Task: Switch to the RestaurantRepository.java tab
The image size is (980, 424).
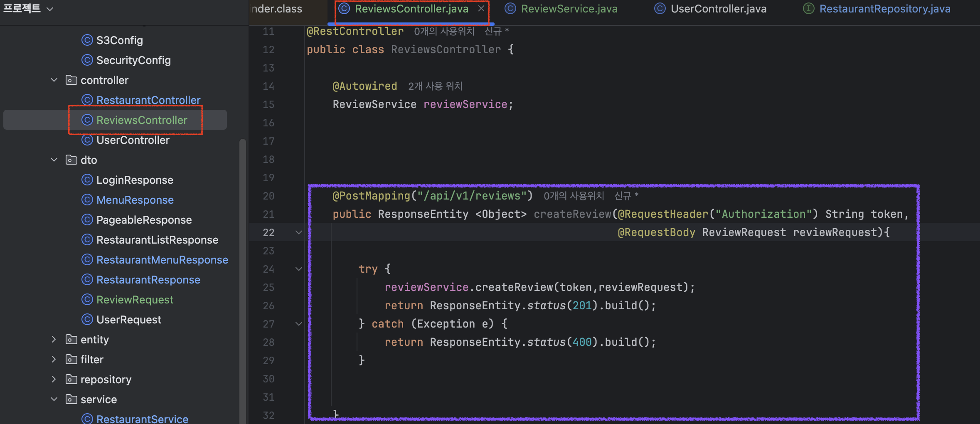Action: [x=885, y=9]
